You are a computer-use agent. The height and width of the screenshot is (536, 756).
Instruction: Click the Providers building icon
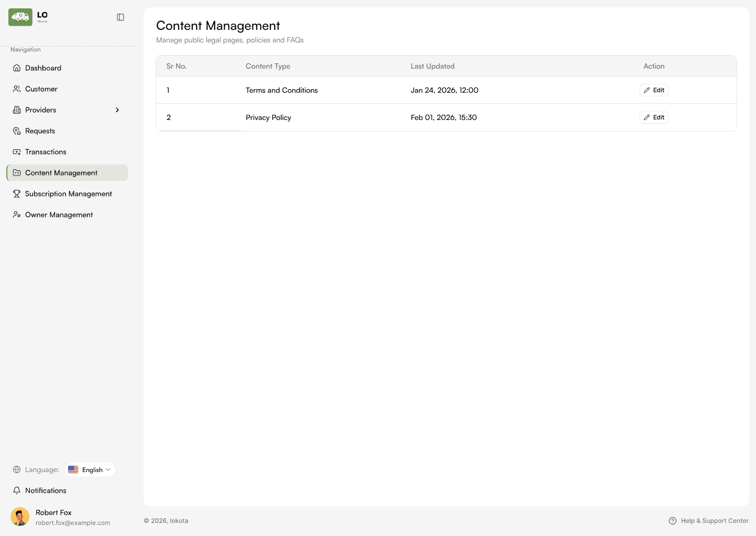17,110
